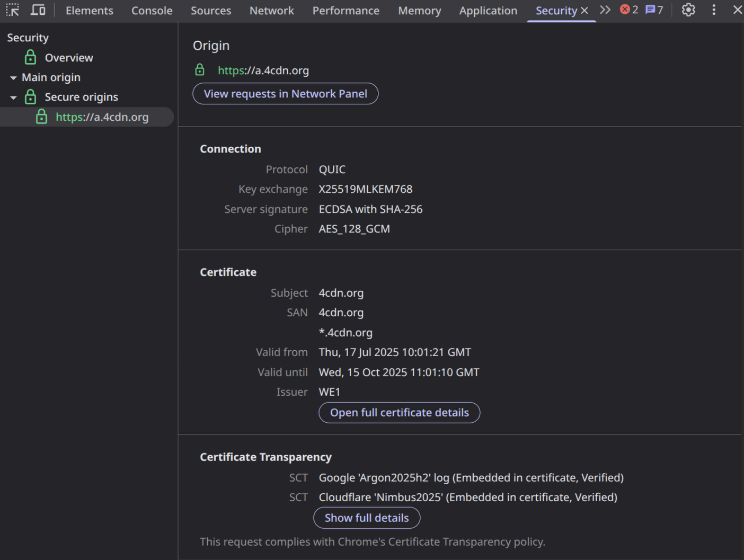
Task: Open DevTools settings gear
Action: click(x=688, y=10)
